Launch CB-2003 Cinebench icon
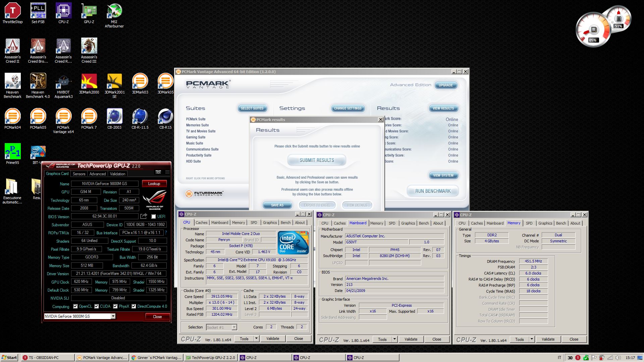Viewport: 644px width, 362px height. (x=114, y=119)
